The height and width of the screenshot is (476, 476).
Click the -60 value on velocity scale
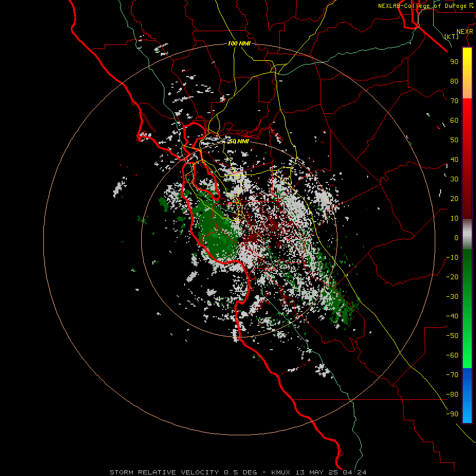pos(452,355)
